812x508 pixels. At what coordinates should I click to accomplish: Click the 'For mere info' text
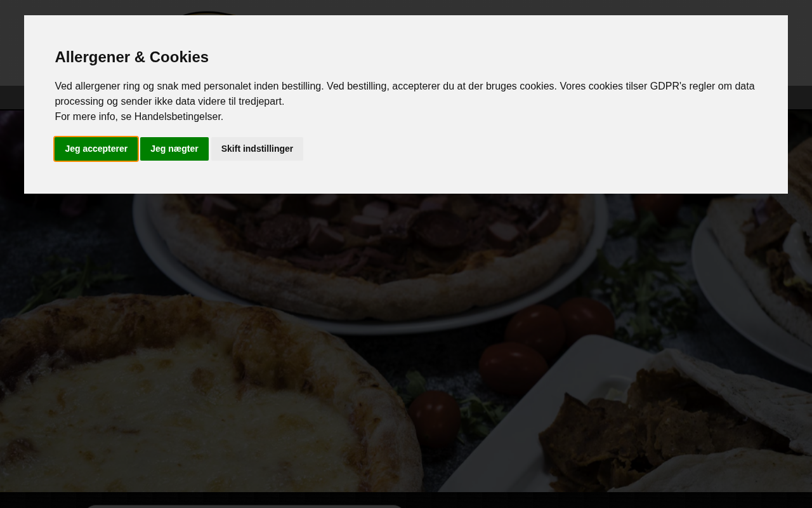[x=86, y=117]
